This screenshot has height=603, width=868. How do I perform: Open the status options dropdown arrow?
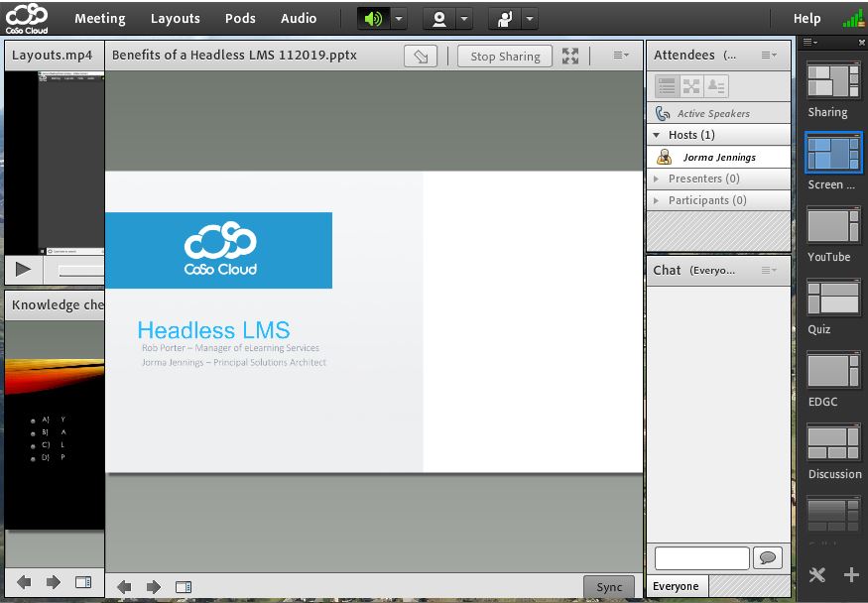click(x=530, y=19)
